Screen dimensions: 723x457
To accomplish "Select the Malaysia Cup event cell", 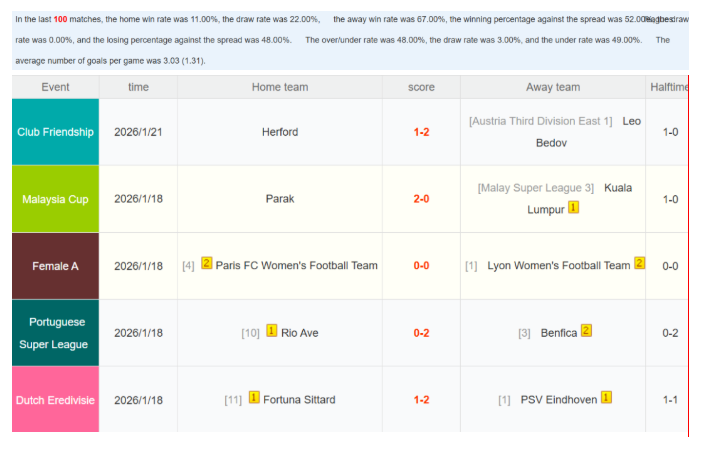I will [x=55, y=199].
